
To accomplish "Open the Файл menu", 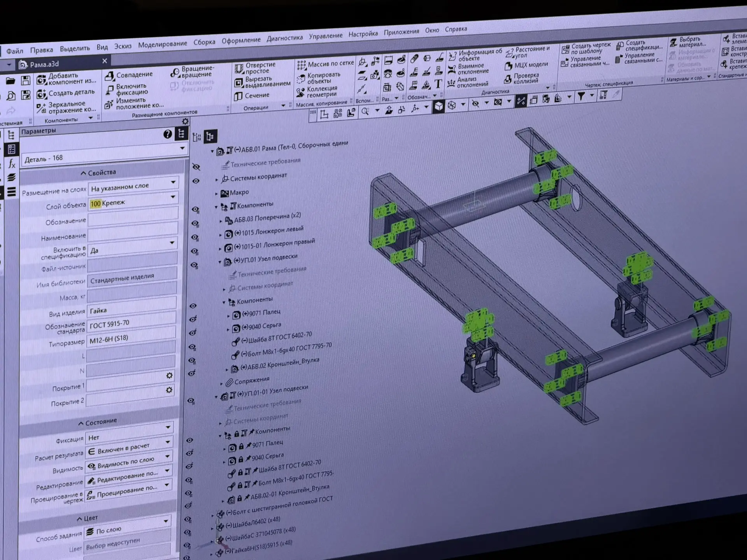I will pos(15,51).
